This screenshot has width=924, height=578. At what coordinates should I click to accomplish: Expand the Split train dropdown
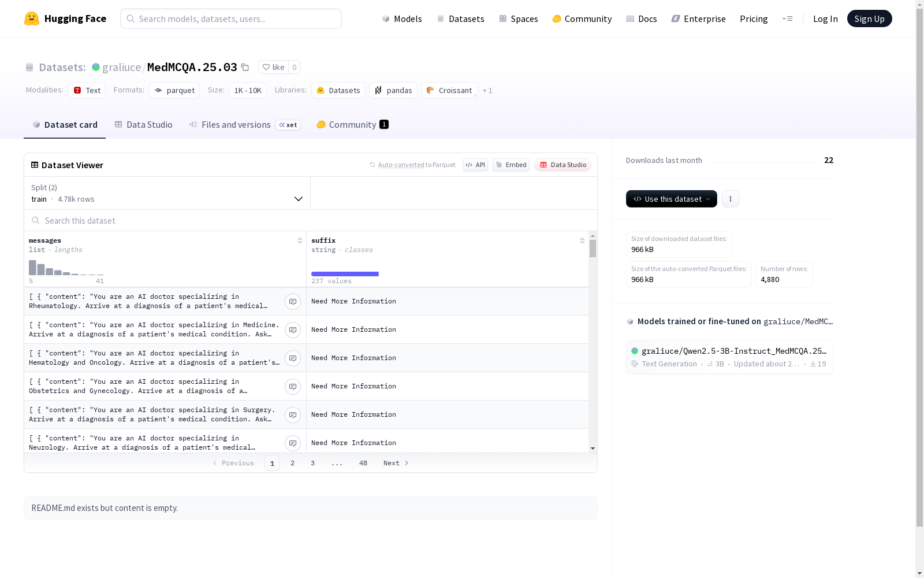[167, 193]
